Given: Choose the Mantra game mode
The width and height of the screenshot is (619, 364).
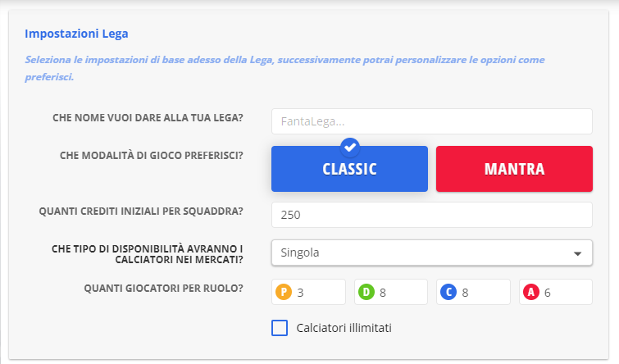Looking at the screenshot, I should pyautogui.click(x=514, y=170).
